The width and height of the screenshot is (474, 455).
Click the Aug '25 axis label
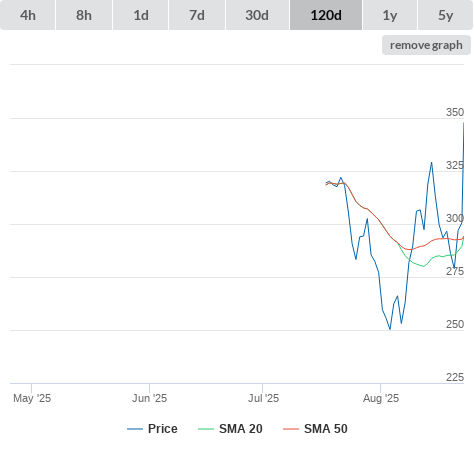(x=381, y=398)
